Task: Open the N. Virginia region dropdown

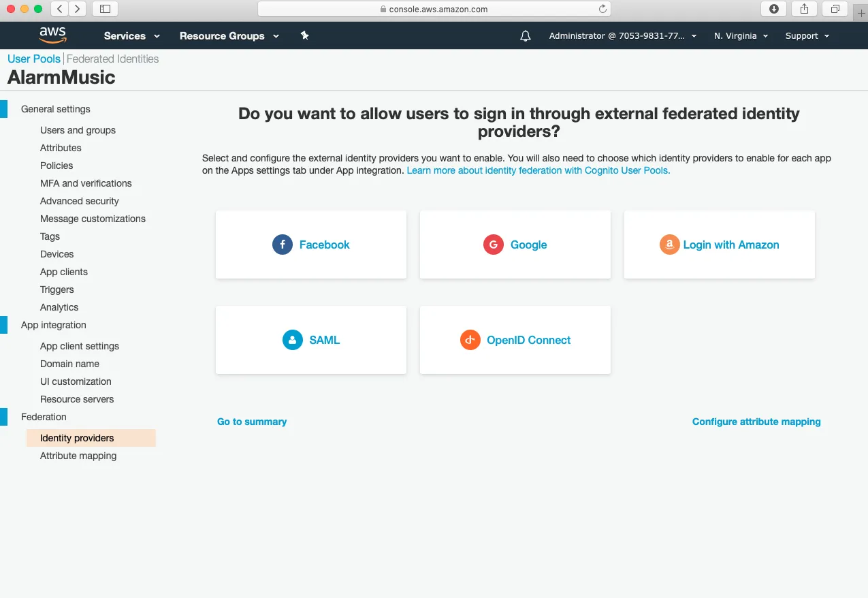Action: pos(741,36)
